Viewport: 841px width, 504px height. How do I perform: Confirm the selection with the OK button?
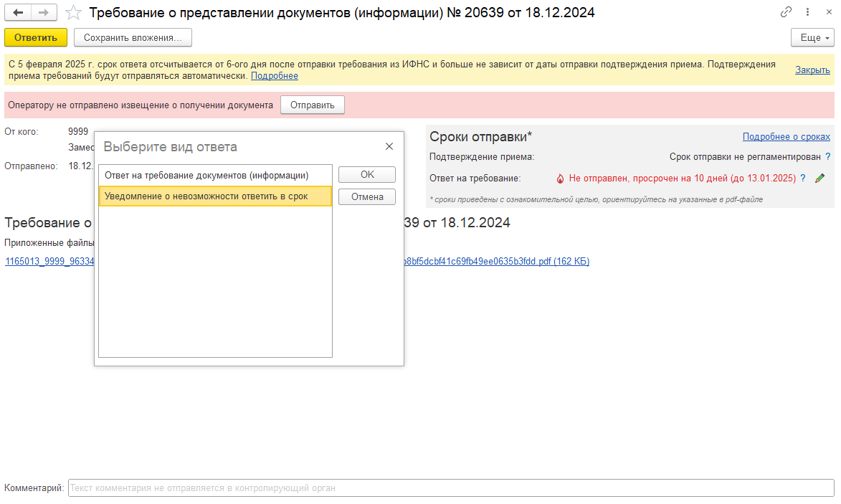367,174
